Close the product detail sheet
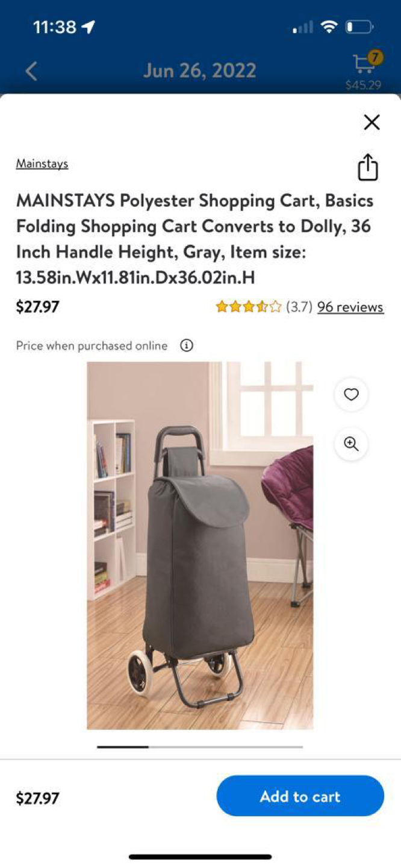401x868 pixels. point(372,122)
